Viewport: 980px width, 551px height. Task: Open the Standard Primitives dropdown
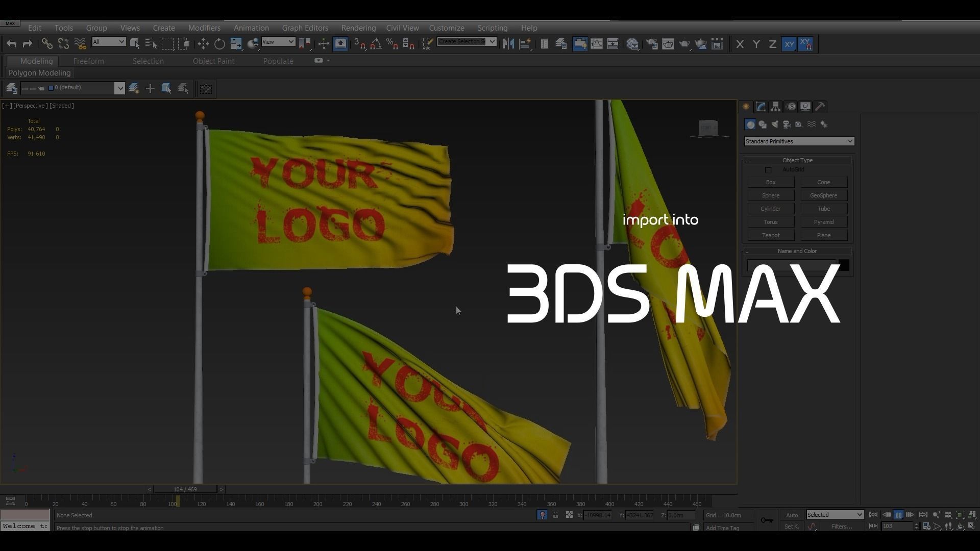click(799, 141)
